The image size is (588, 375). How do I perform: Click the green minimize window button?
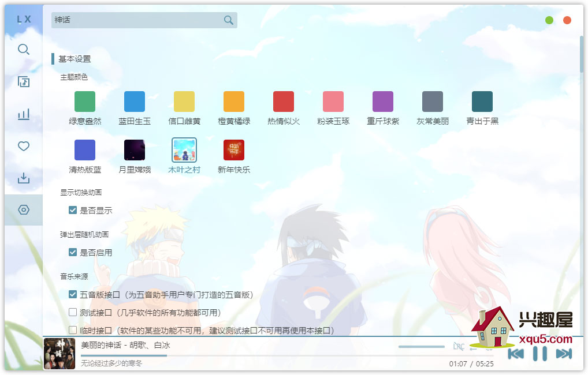(x=549, y=20)
